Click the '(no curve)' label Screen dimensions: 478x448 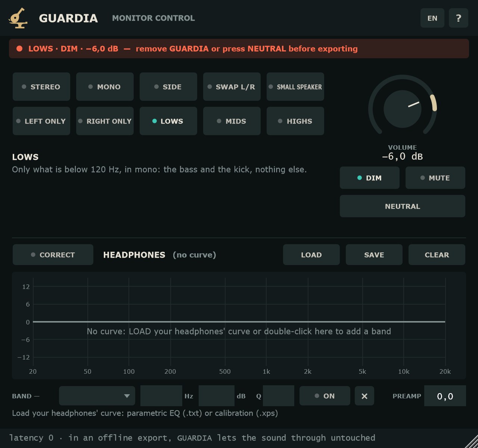tap(195, 255)
